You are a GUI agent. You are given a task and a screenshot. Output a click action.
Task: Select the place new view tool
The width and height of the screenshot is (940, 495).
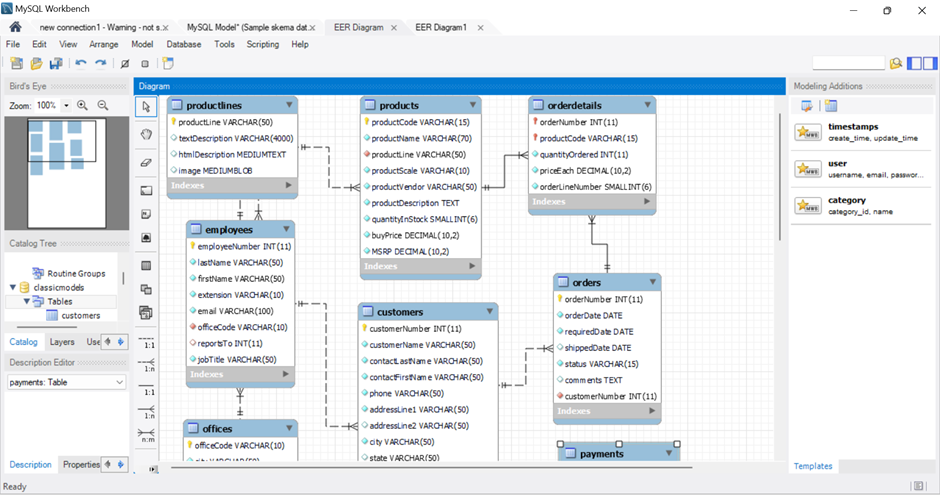click(x=146, y=289)
